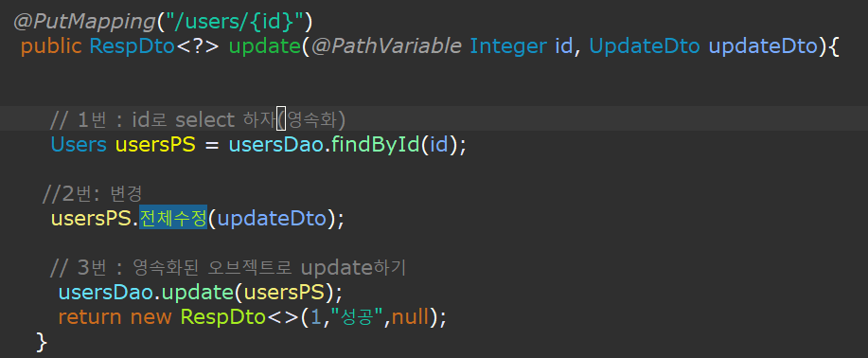This screenshot has height=358, width=868.
Task: Click the public keyword
Action: [x=51, y=47]
